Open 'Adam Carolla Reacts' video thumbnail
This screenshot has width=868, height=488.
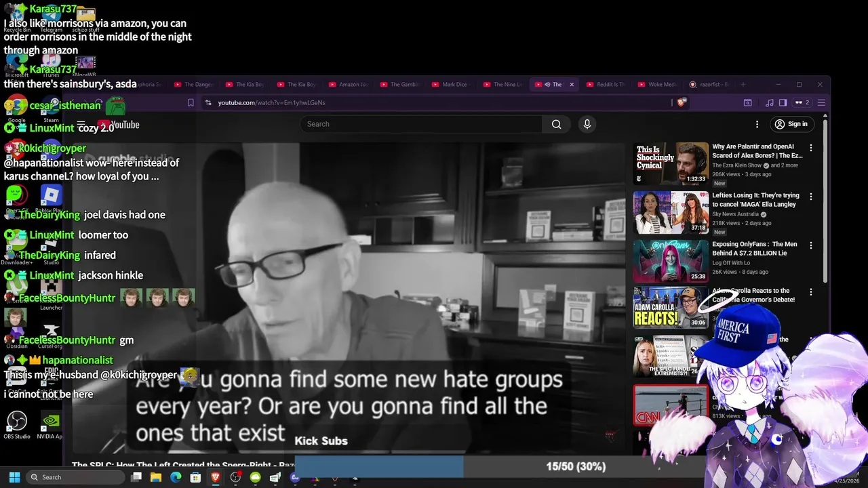point(671,307)
